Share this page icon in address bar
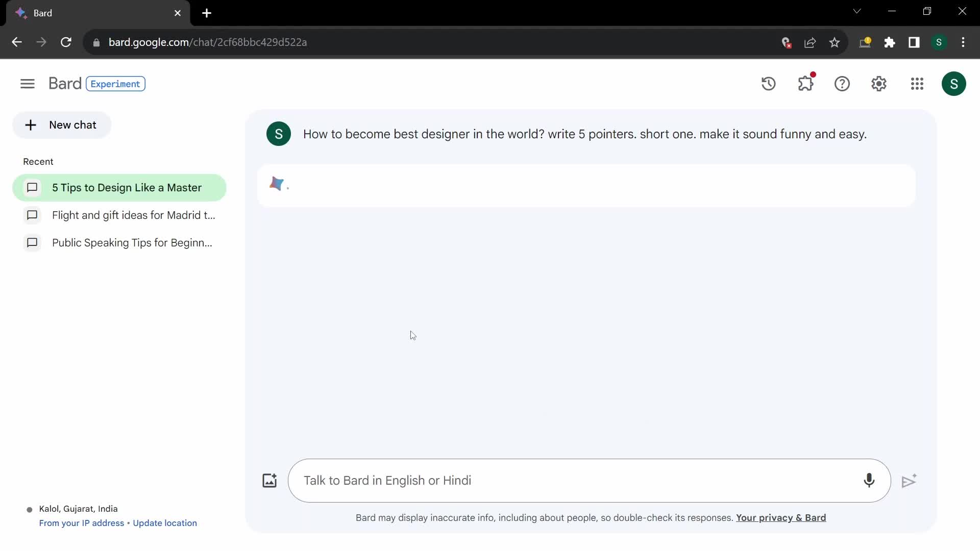This screenshot has height=551, width=980. click(x=810, y=42)
